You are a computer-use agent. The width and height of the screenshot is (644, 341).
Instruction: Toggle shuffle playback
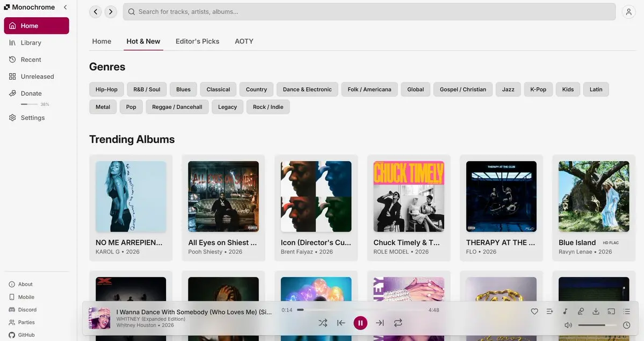323,323
